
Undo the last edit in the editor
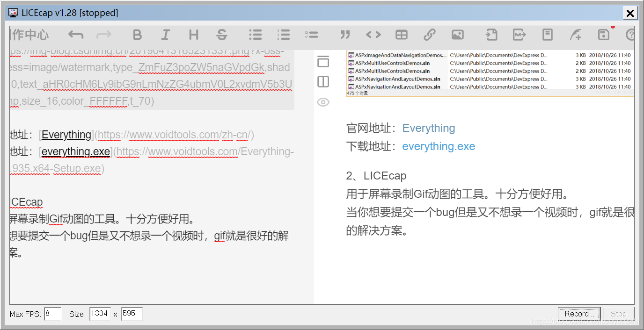point(75,35)
